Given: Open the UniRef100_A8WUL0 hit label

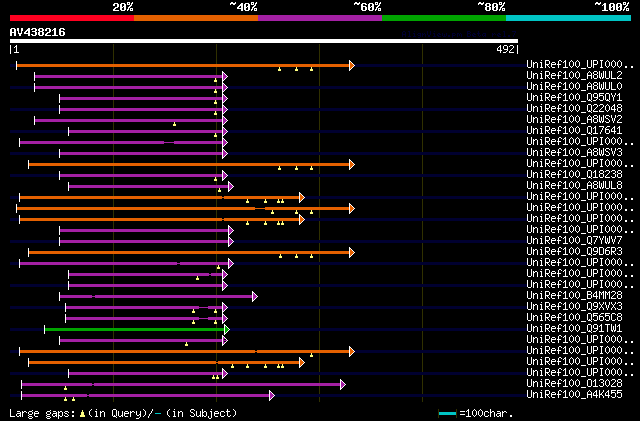Looking at the screenshot, I should [574, 87].
